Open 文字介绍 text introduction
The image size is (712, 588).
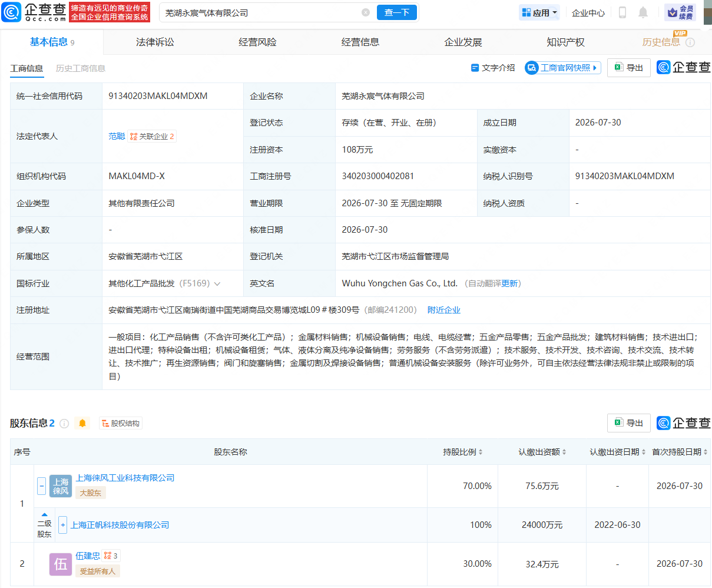[x=493, y=68]
